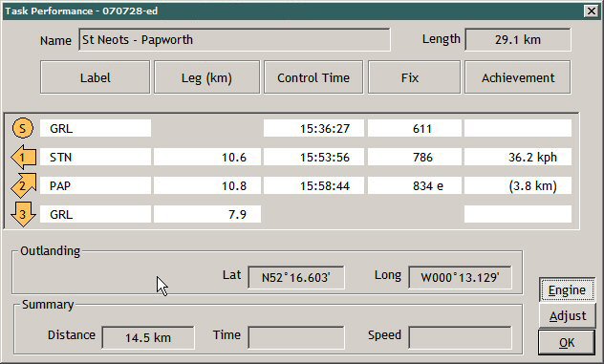The width and height of the screenshot is (604, 364).
Task: Click the Fix column header button
Action: click(x=414, y=77)
